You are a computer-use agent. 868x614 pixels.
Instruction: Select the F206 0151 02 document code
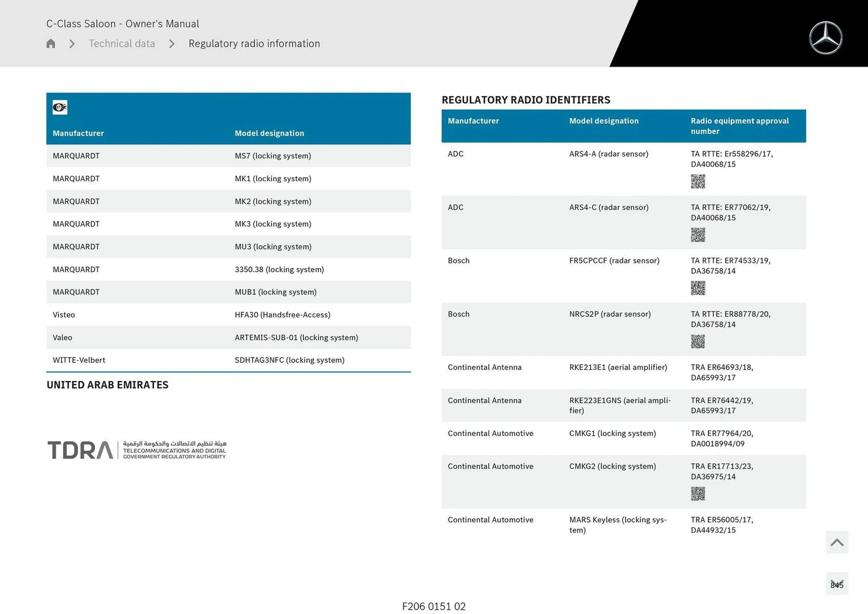(434, 606)
